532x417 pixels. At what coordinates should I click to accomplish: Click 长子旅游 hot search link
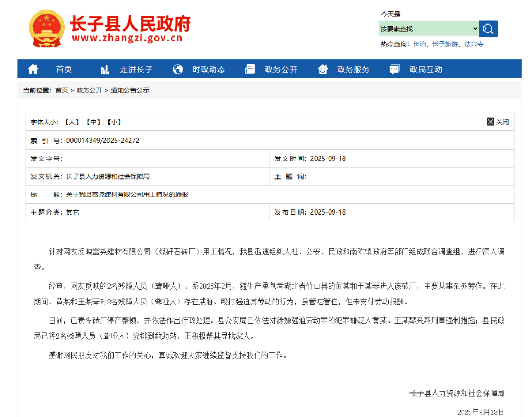[445, 44]
